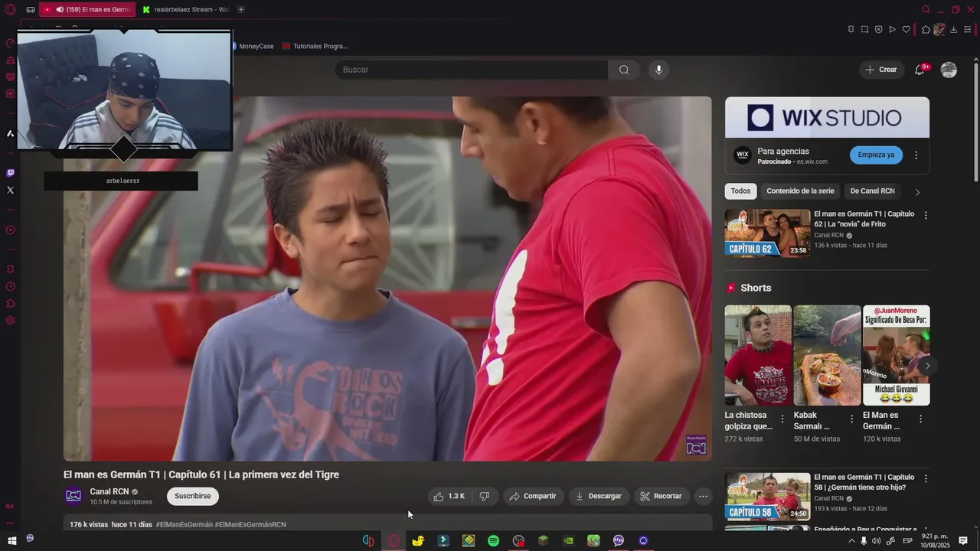This screenshot has height=551, width=980.
Task: Open settings gear in Opera sidebar
Action: pos(10,320)
